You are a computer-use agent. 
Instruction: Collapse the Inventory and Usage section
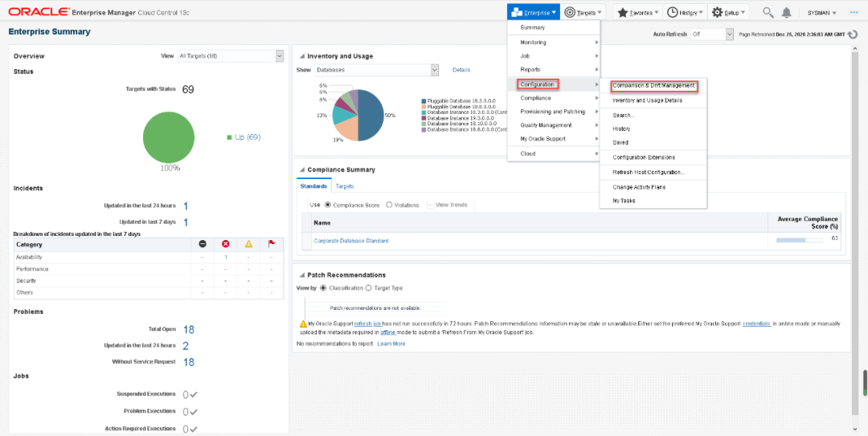pyautogui.click(x=301, y=56)
